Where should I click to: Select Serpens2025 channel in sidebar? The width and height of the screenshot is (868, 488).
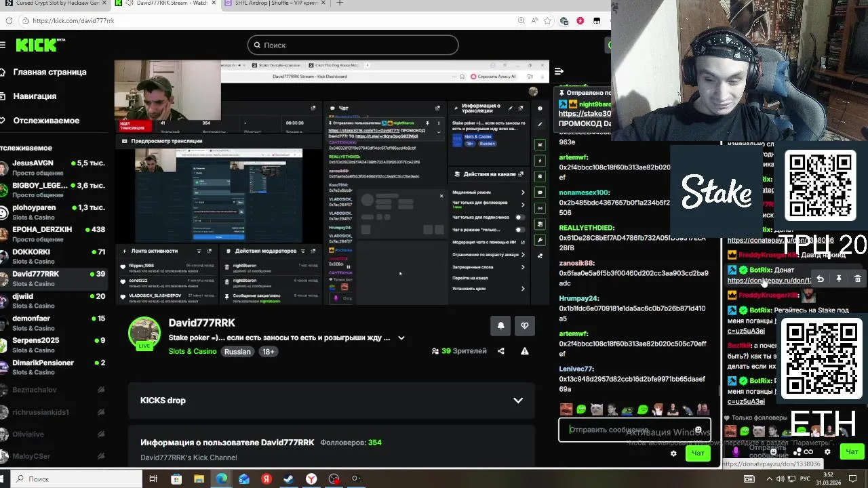[x=54, y=345]
